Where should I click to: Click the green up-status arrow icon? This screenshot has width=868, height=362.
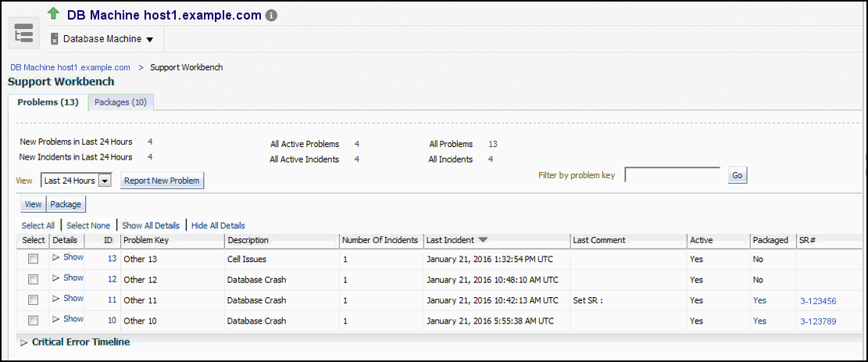click(53, 13)
